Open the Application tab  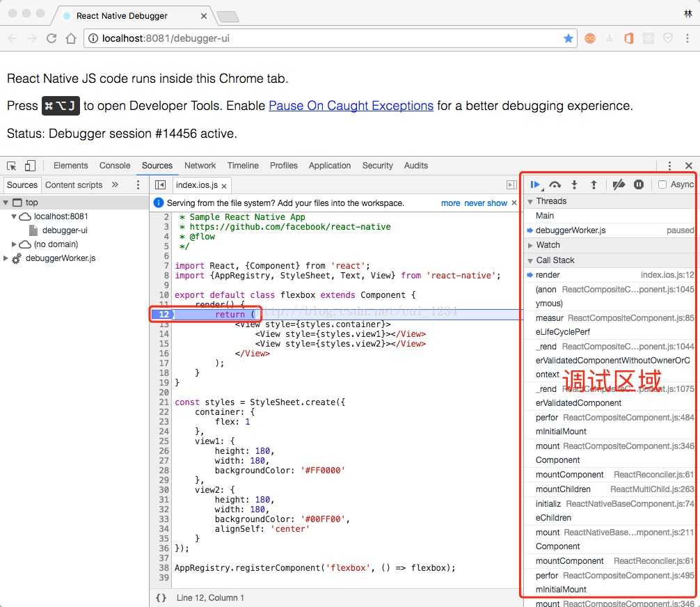329,166
